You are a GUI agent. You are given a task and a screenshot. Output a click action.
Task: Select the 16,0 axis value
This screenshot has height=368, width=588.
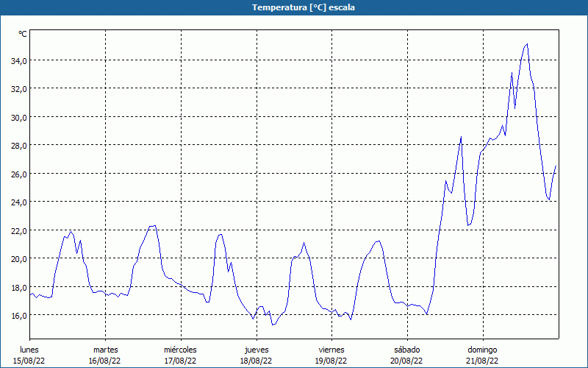point(19,316)
